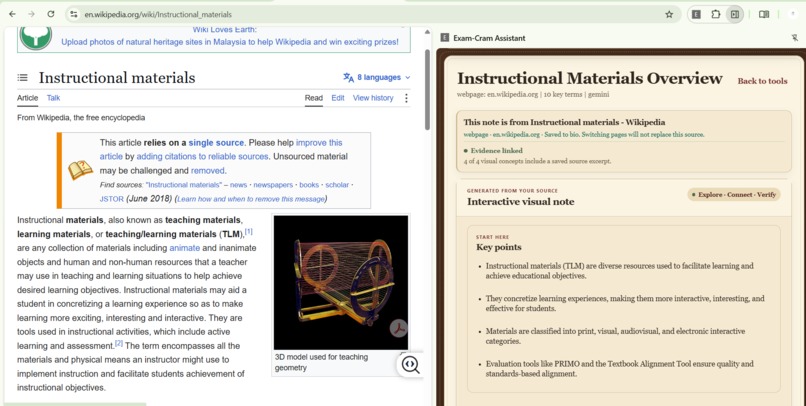
Task: Open Wikipedia table of contents icon
Action: pos(23,78)
